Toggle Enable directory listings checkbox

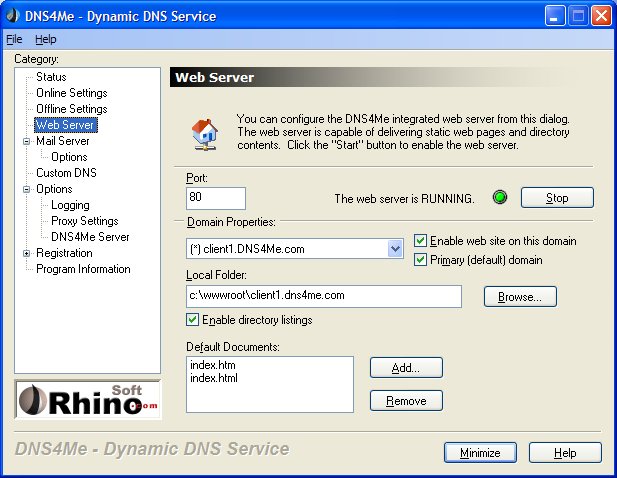(x=192, y=319)
